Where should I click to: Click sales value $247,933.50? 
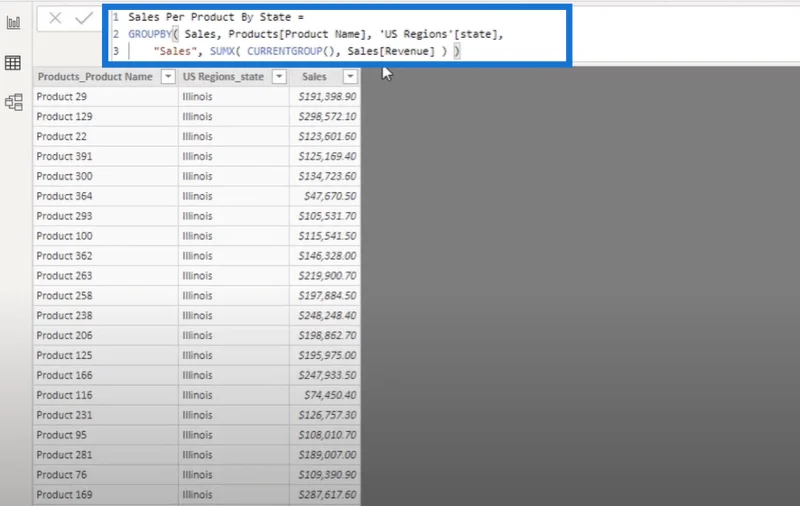(x=328, y=375)
